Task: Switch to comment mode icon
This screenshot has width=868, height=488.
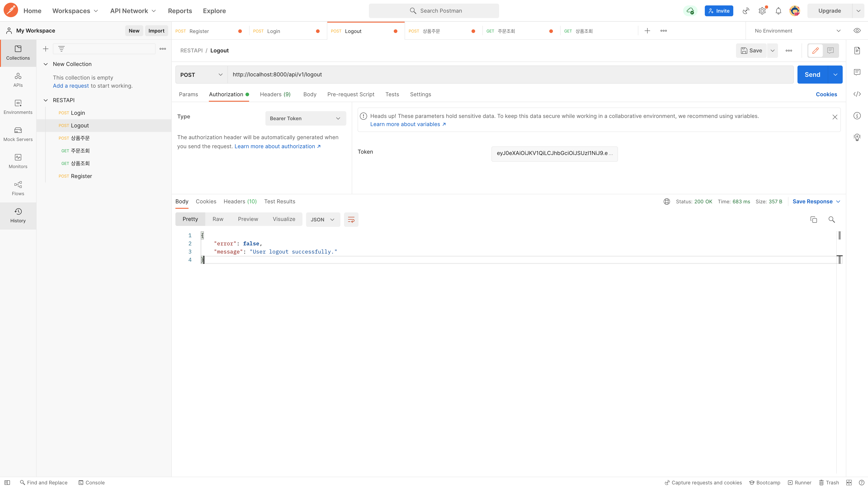Action: click(x=830, y=51)
